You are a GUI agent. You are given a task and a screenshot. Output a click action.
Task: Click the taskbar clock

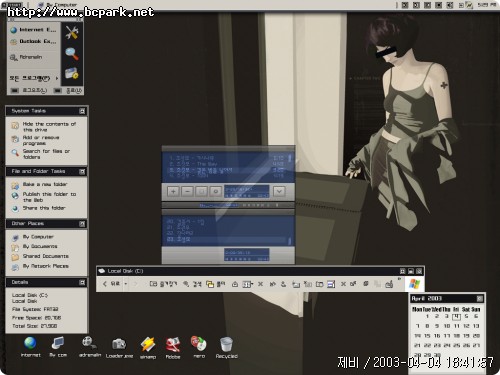pos(487,5)
